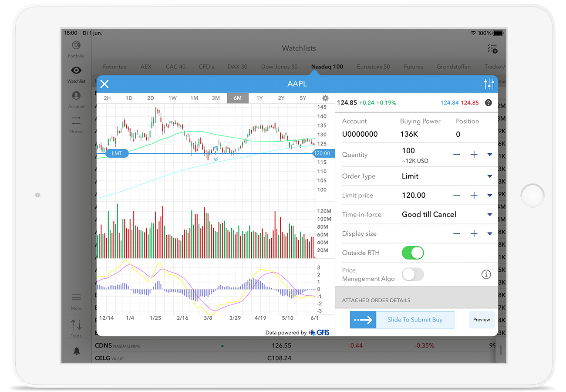Expand the Display size dropdown arrow
The height and width of the screenshot is (392, 566).
pyautogui.click(x=490, y=234)
